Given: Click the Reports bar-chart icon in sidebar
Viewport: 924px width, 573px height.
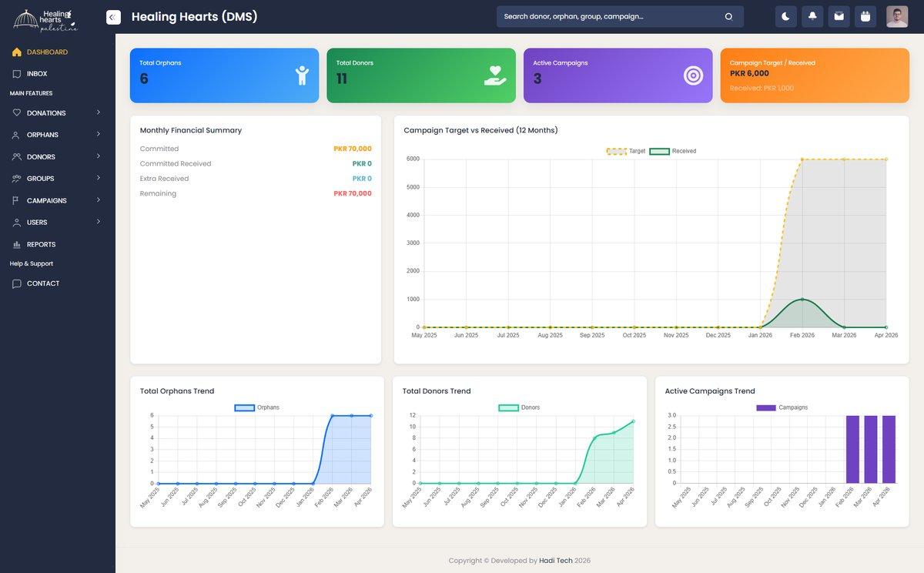Looking at the screenshot, I should [x=17, y=244].
